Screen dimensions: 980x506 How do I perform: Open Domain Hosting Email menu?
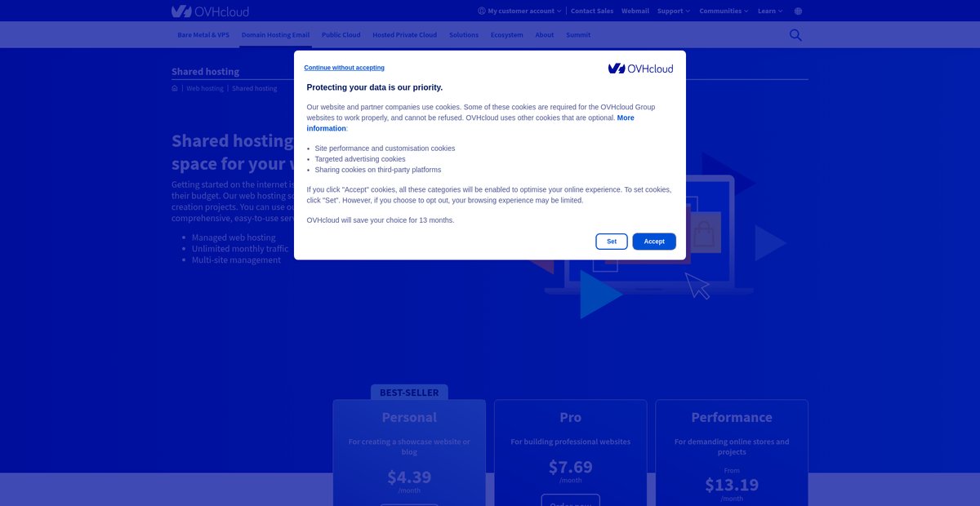pyautogui.click(x=275, y=35)
